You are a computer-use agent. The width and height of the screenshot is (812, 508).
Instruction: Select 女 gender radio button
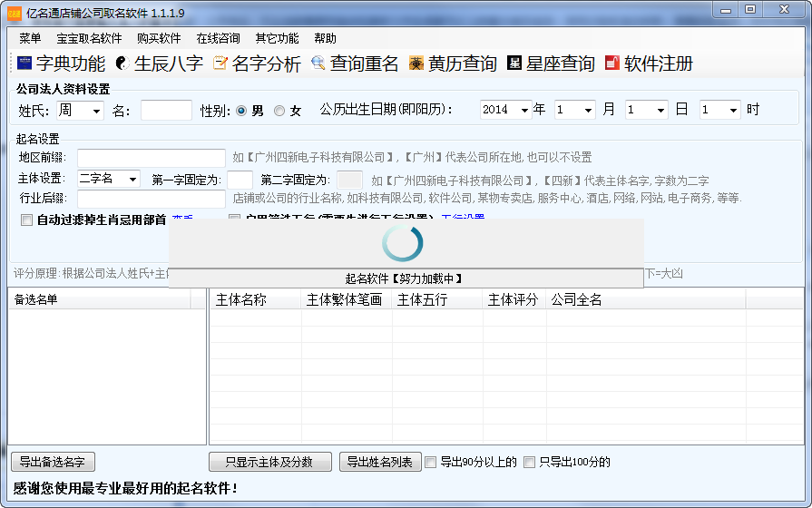(x=279, y=111)
